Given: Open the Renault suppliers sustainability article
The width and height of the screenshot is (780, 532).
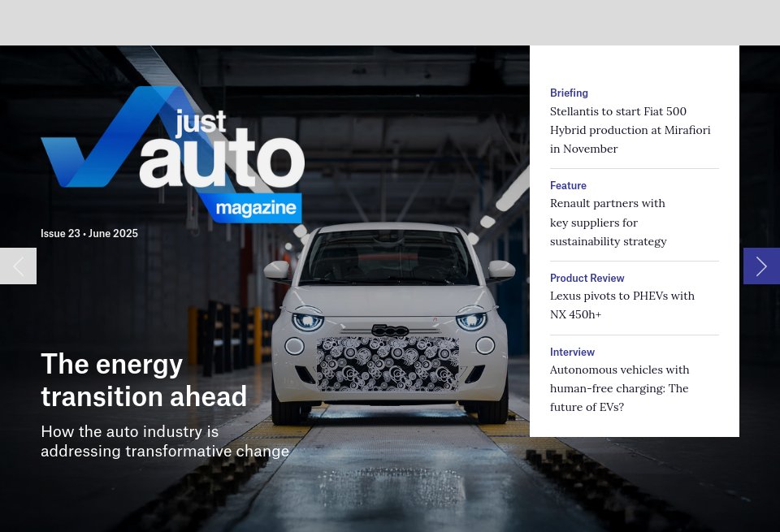Looking at the screenshot, I should [x=609, y=222].
